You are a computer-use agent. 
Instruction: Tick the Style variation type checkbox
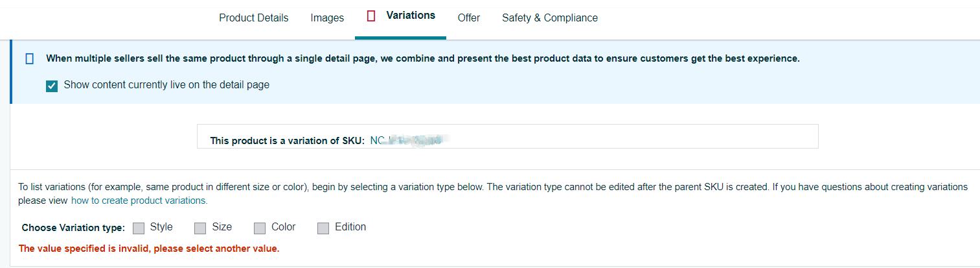click(139, 228)
